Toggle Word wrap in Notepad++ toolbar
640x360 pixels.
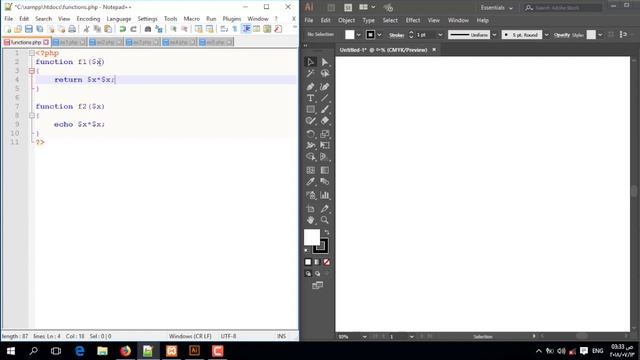click(x=224, y=29)
